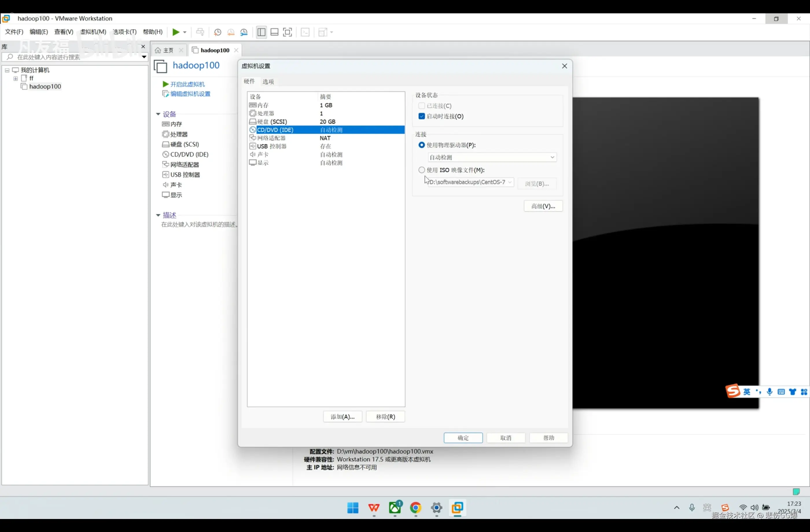Click the take snapshot clock icon
Viewport: 810px width, 532px height.
218,32
